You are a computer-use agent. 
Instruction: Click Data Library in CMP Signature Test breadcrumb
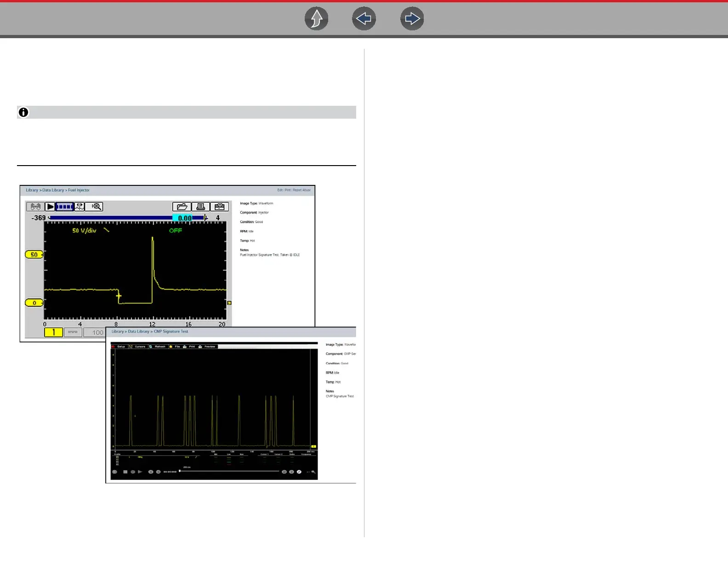[x=139, y=331]
